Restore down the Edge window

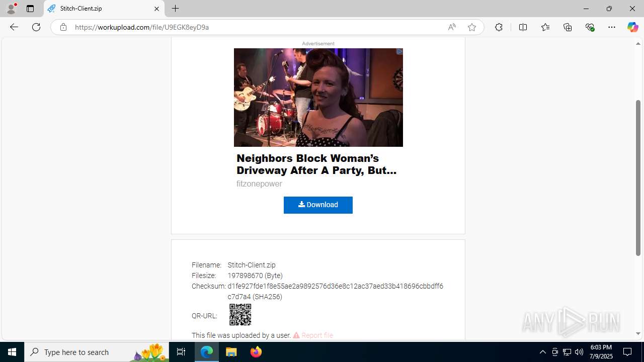(609, 9)
